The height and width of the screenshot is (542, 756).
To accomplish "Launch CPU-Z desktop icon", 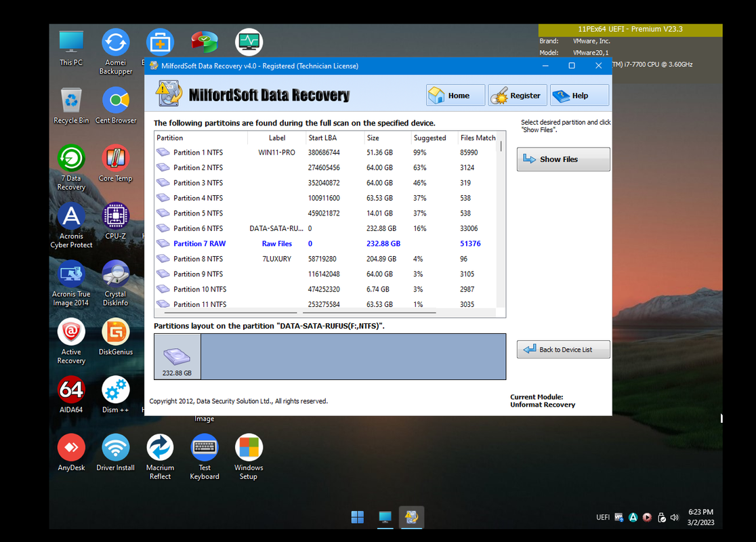I will [x=116, y=222].
